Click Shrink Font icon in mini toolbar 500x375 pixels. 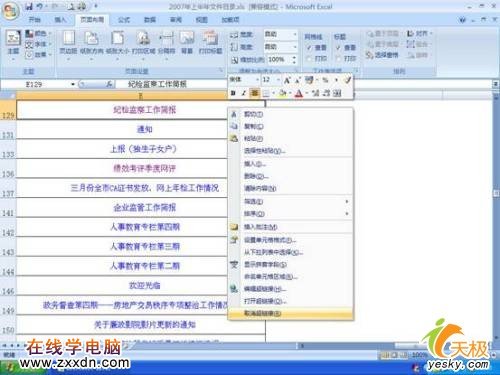click(x=297, y=80)
